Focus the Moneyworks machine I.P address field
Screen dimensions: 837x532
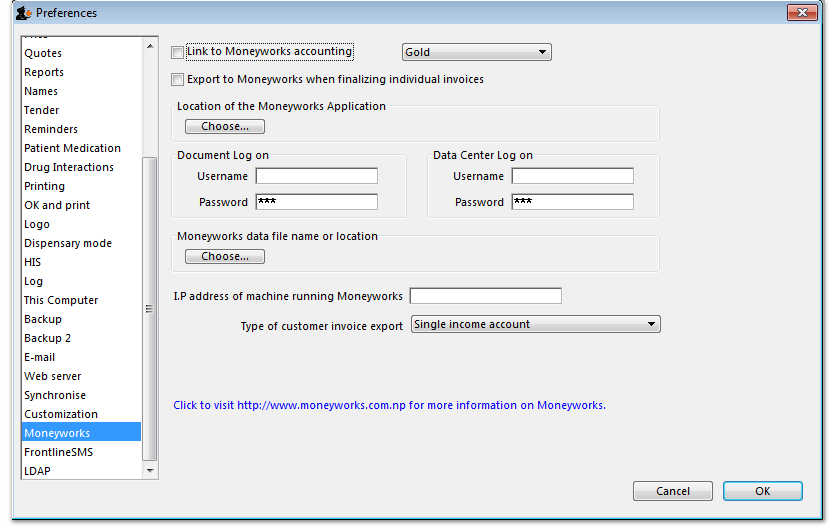point(485,296)
